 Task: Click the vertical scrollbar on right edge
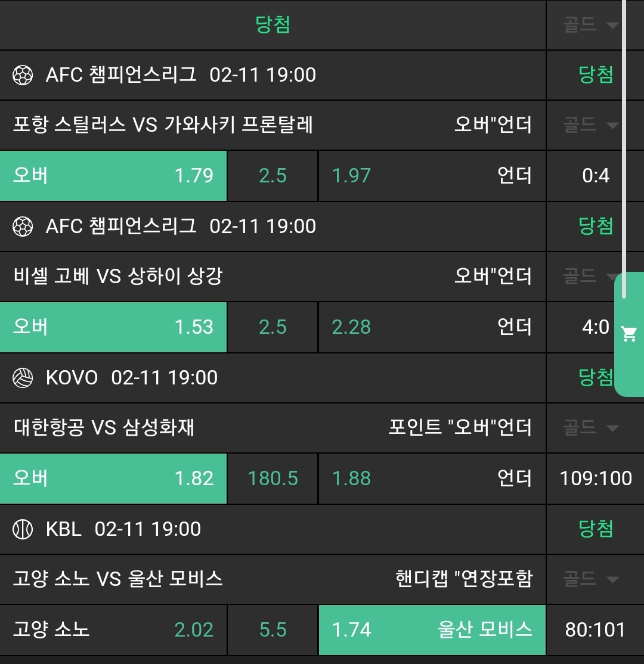[x=624, y=149]
